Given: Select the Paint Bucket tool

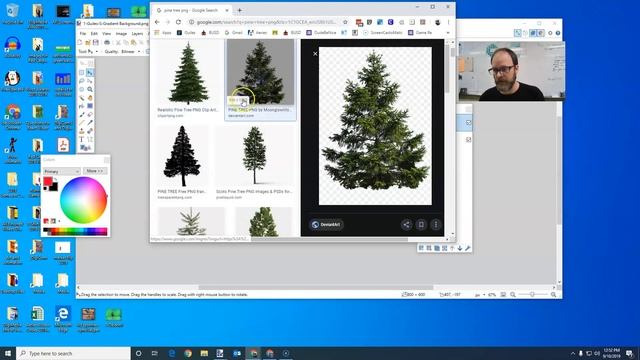Looking at the screenshot, I should click(82, 106).
